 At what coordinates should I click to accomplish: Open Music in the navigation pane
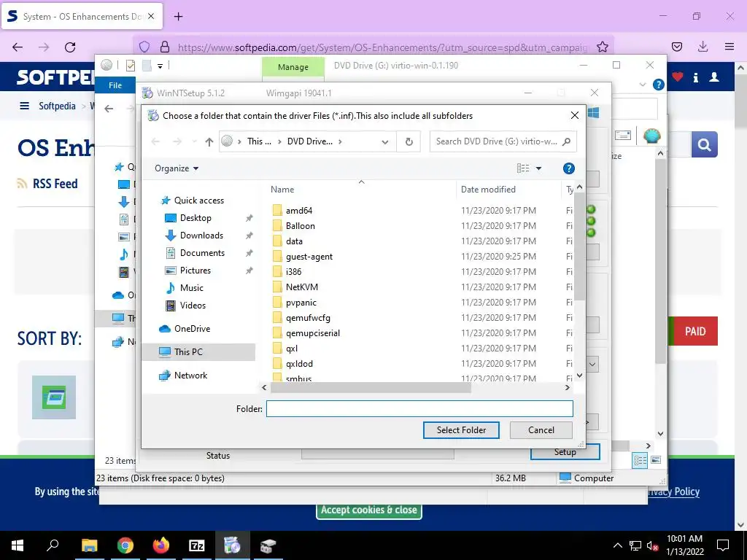pyautogui.click(x=192, y=287)
